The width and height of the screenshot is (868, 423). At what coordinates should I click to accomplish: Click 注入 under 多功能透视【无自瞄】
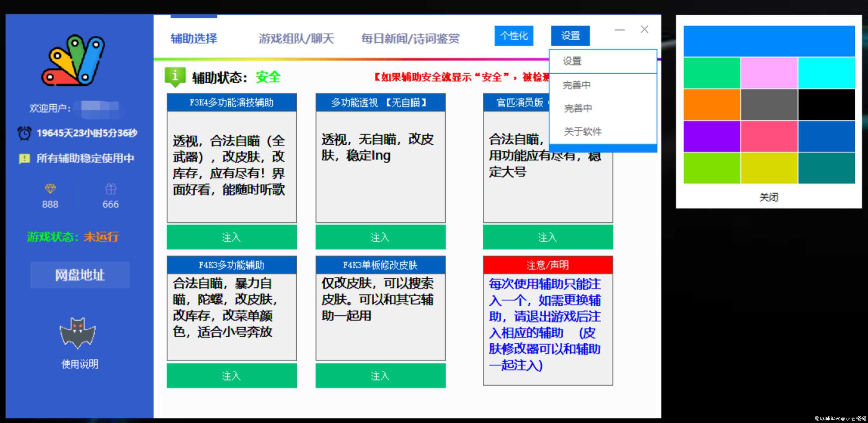[380, 237]
